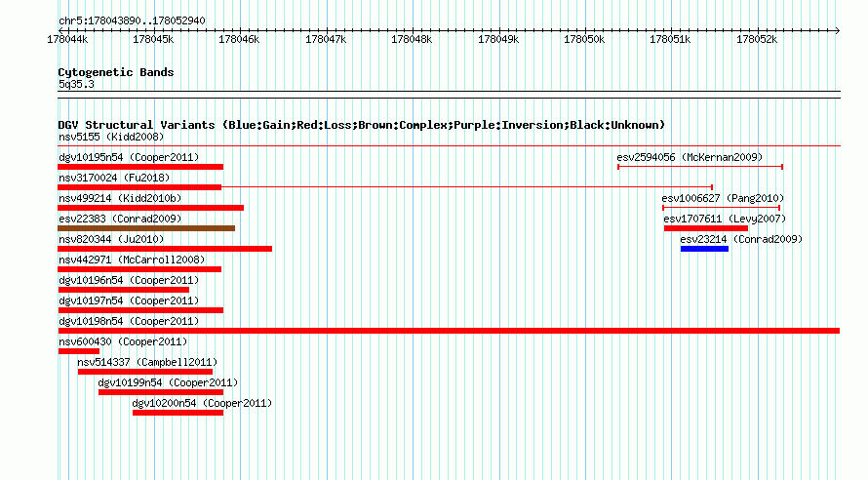This screenshot has height=480, width=868.
Task: Click dgv10197n54 (Cooper2011) red bar
Action: pyautogui.click(x=140, y=310)
